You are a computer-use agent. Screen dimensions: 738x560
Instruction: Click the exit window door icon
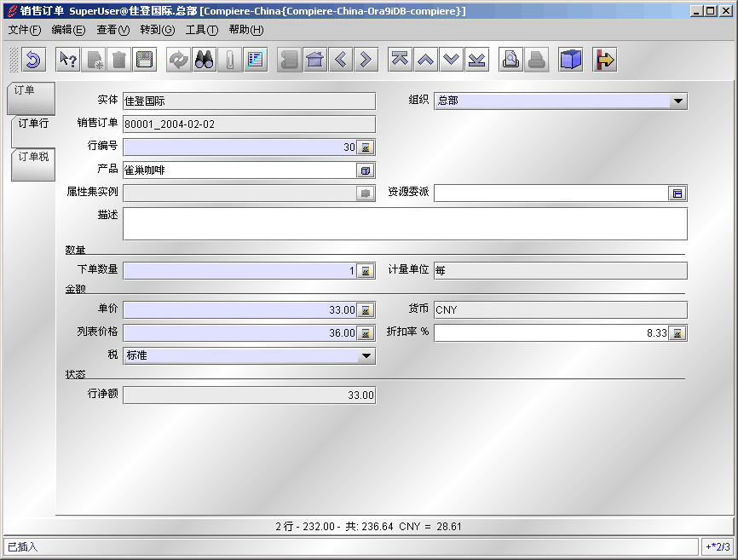605,60
